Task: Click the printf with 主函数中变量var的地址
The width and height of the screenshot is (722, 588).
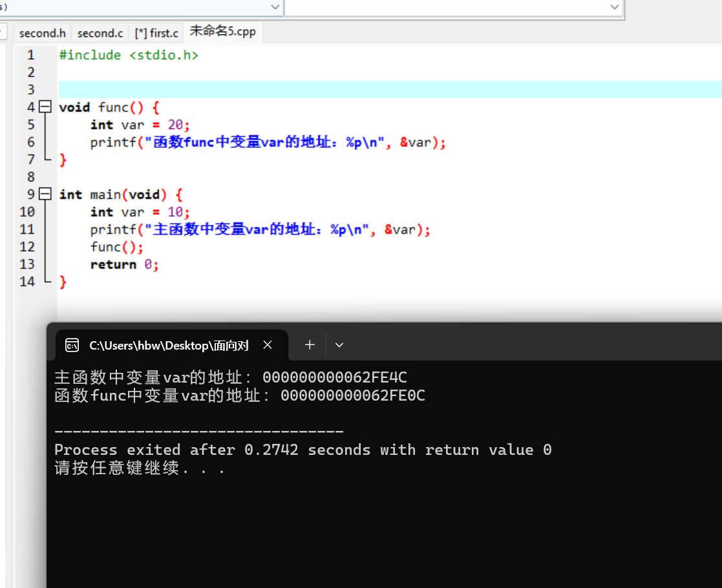Action: [x=260, y=229]
